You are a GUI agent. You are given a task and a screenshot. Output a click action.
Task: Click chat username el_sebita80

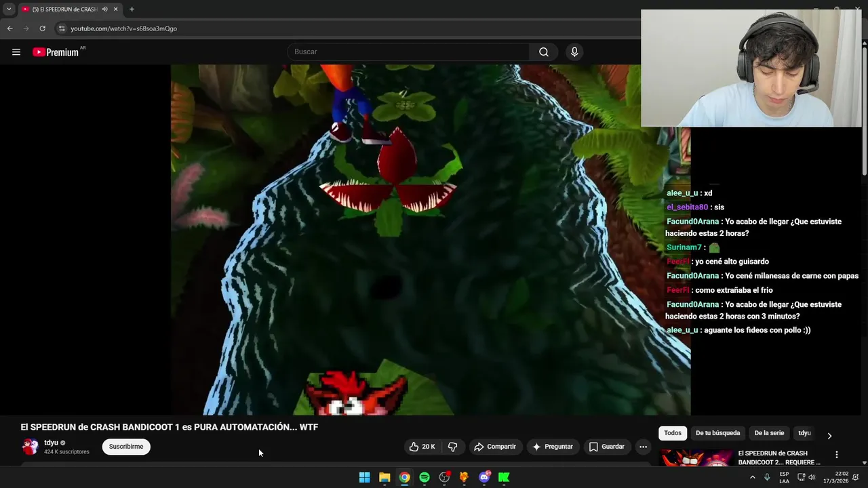687,207
